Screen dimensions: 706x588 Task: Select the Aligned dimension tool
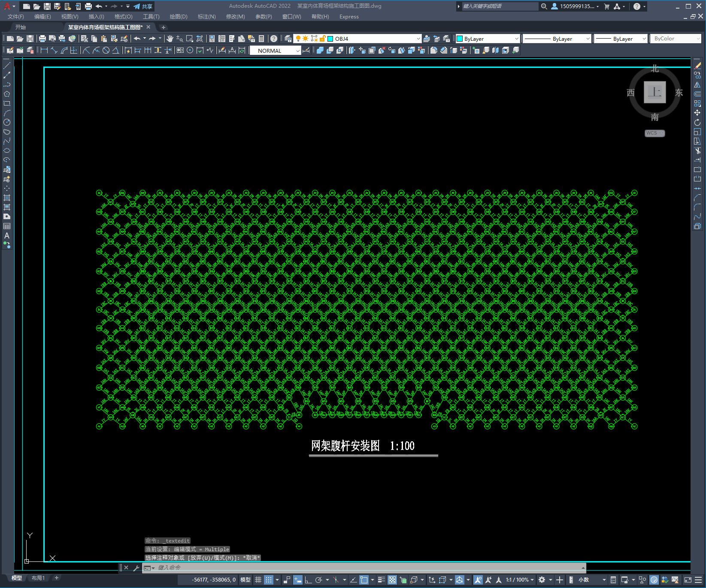[x=54, y=50]
